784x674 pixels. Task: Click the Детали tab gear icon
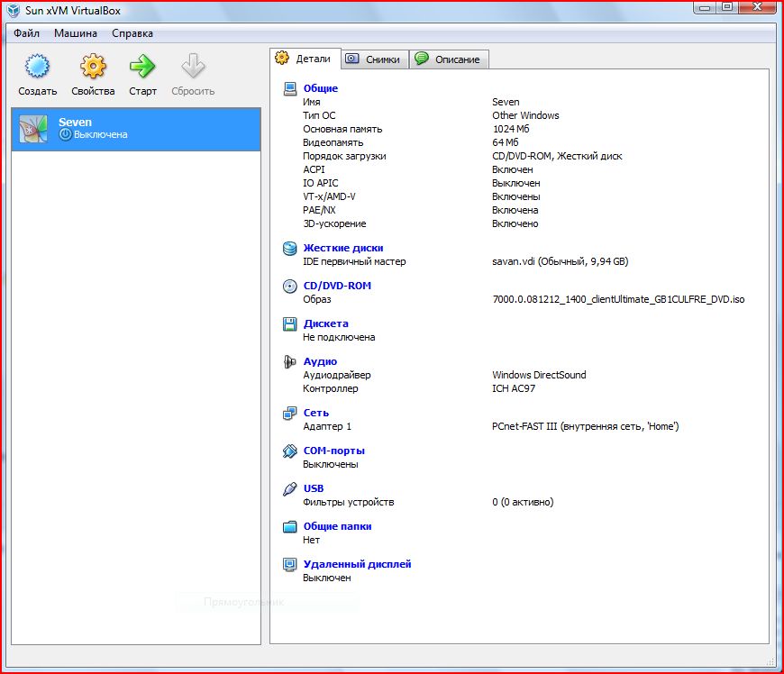(x=282, y=58)
